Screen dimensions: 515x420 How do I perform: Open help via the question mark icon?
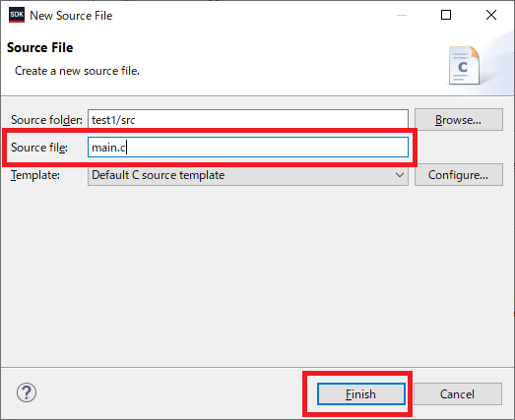27,392
